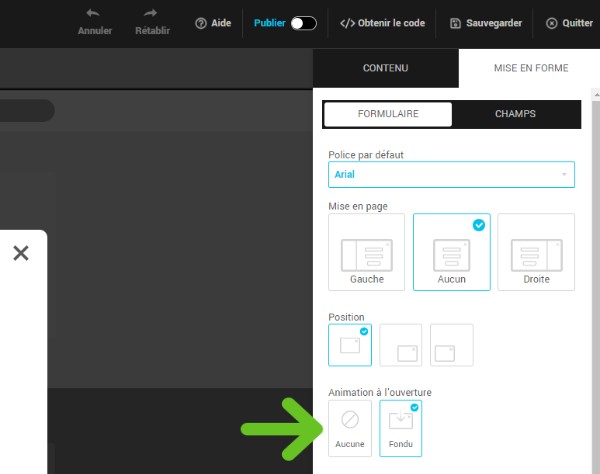Select the third position icon option

tap(452, 345)
